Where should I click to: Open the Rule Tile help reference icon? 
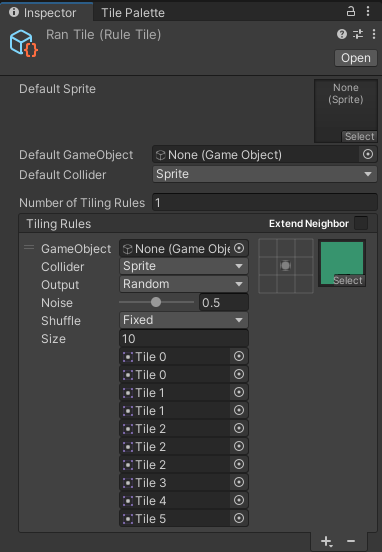click(342, 34)
